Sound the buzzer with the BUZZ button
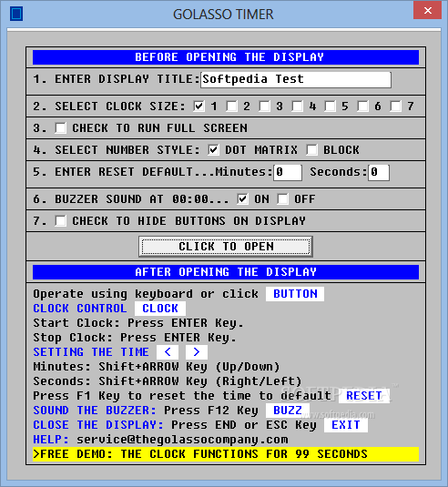448x487 pixels. coord(288,411)
